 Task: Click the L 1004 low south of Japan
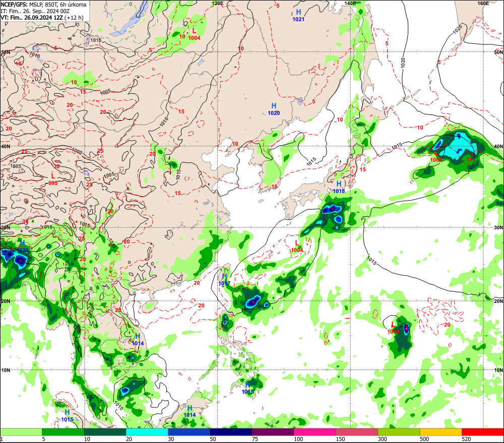297,246
